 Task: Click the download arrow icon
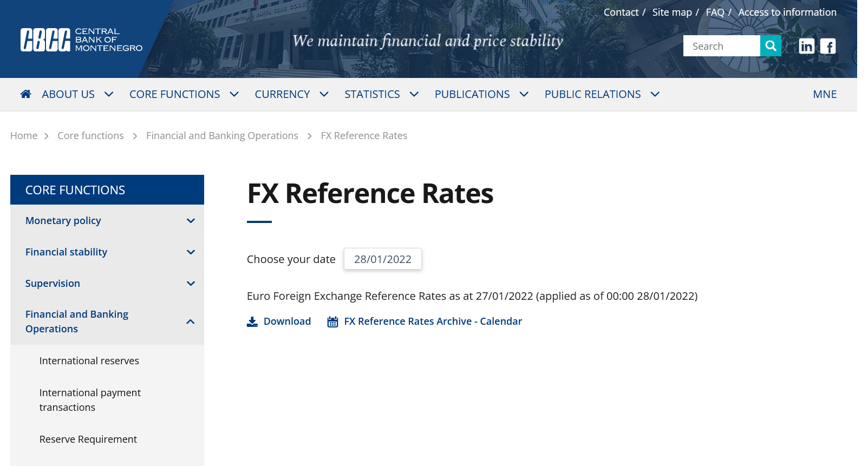(252, 322)
